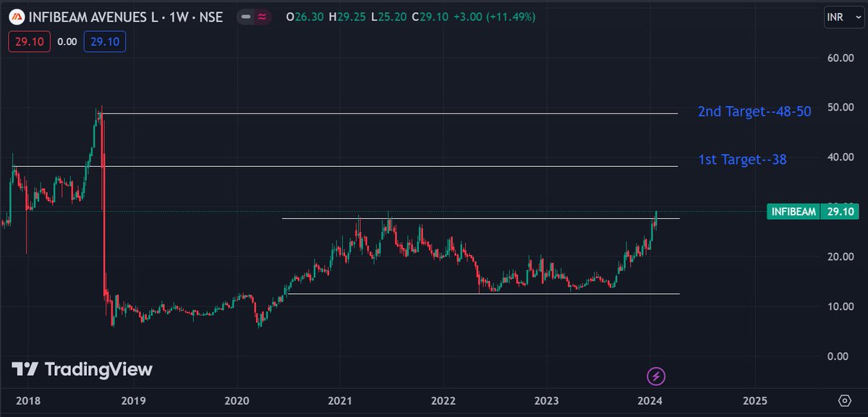Click the close value C29.10

click(430, 16)
